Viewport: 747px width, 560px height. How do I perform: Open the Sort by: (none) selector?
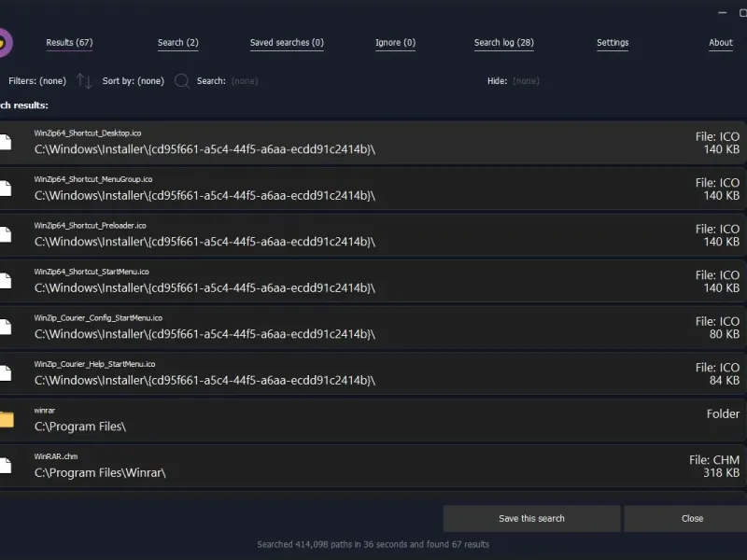(x=134, y=81)
